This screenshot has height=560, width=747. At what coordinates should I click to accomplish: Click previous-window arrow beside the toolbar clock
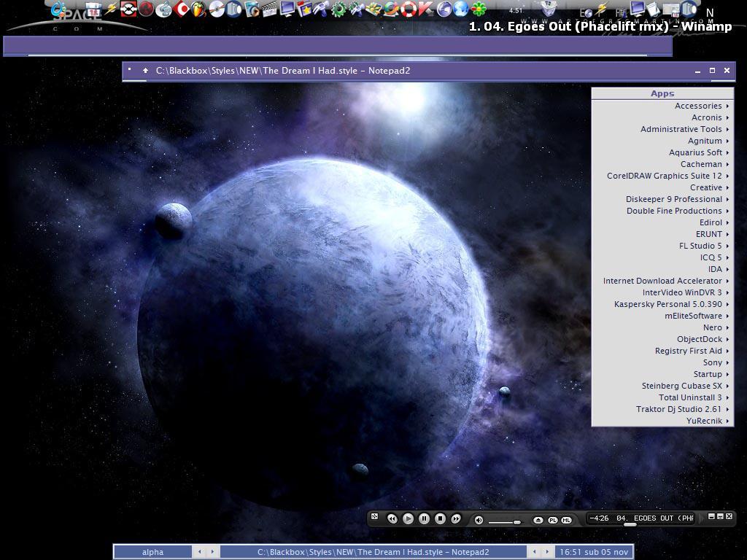click(x=534, y=553)
